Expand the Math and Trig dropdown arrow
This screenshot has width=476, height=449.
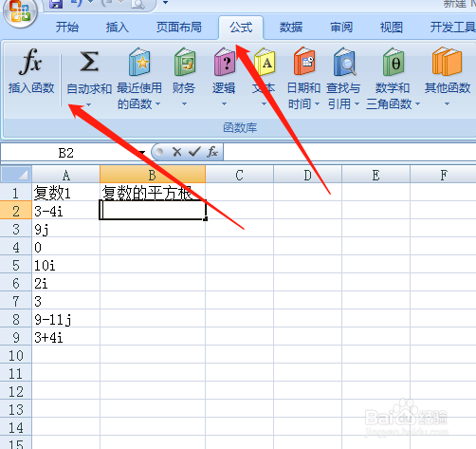coord(417,103)
